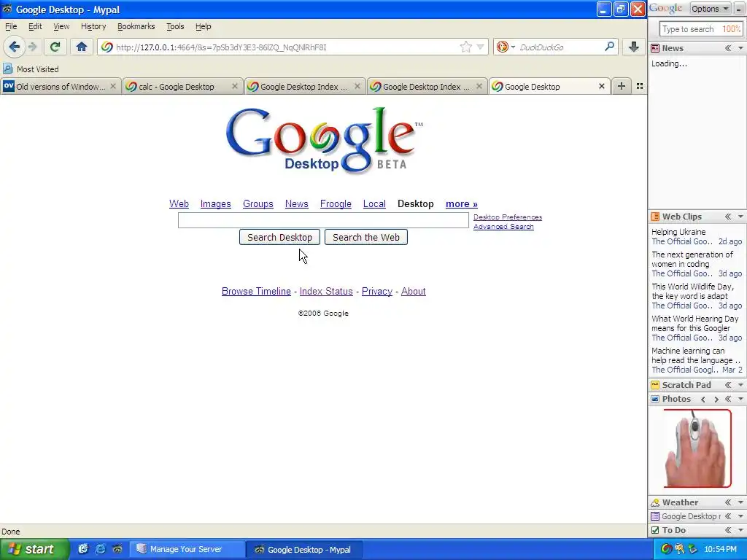This screenshot has height=560, width=747.
Task: Click the Google Desktop search text box
Action: [x=323, y=220]
